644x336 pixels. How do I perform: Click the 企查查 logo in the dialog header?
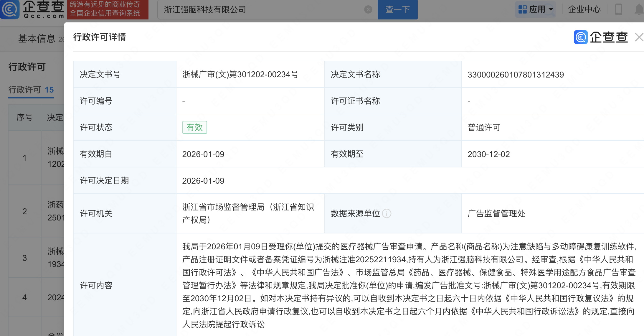coord(601,37)
